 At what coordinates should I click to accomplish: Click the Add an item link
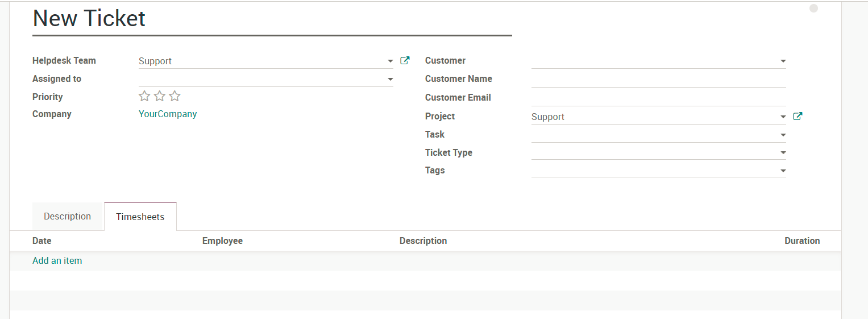(57, 261)
